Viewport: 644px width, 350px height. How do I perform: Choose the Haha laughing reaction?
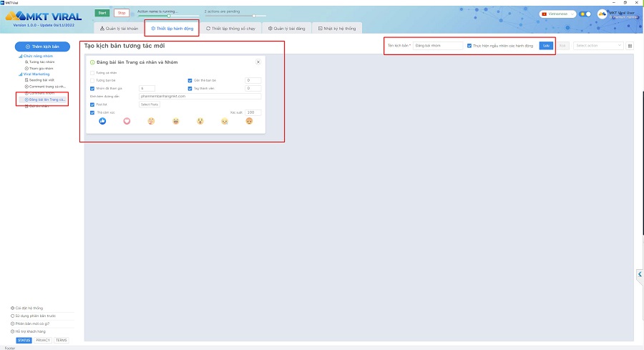click(176, 121)
